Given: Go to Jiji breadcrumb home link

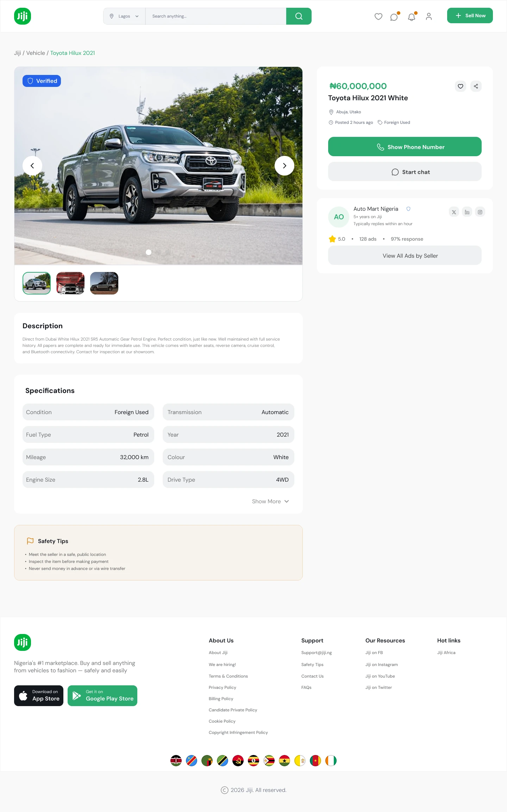Looking at the screenshot, I should [18, 53].
